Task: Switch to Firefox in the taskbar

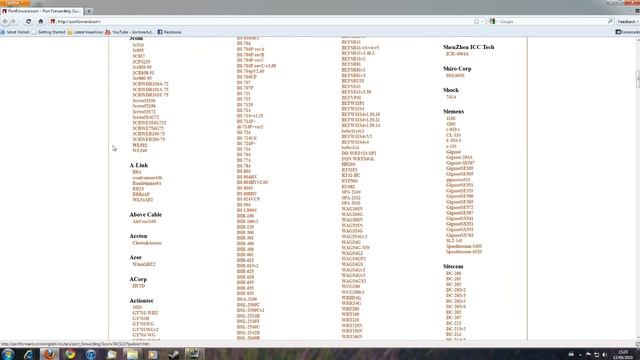Action: [x=49, y=354]
